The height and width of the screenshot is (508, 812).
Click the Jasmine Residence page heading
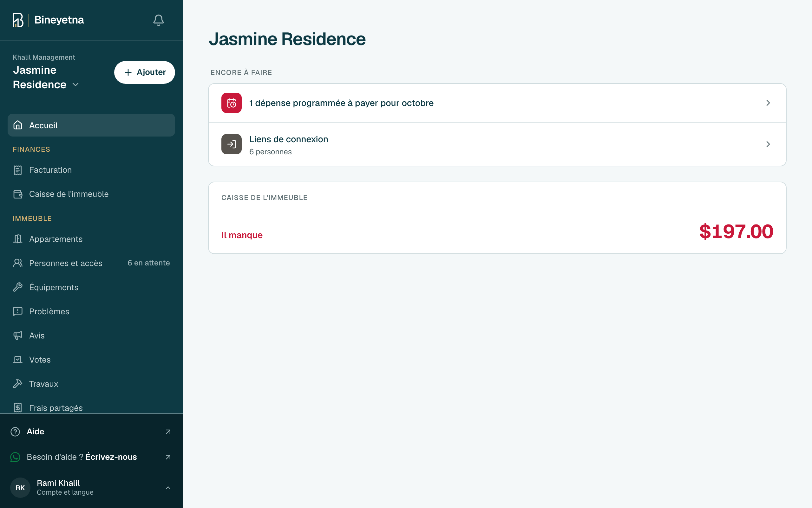pos(287,39)
